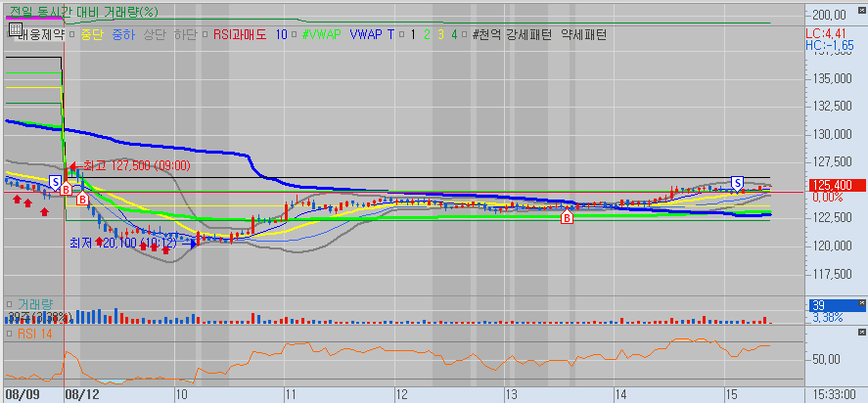Click the 최저 120,100 (10:12) low label
The height and width of the screenshot is (403, 868).
point(122,243)
